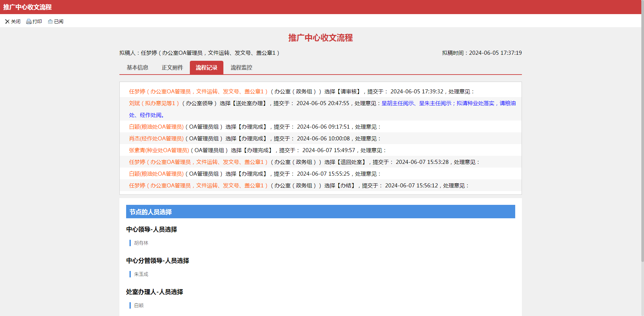The width and height of the screenshot is (644, 316).
Task: Click the printer icon to print
Action: click(29, 21)
